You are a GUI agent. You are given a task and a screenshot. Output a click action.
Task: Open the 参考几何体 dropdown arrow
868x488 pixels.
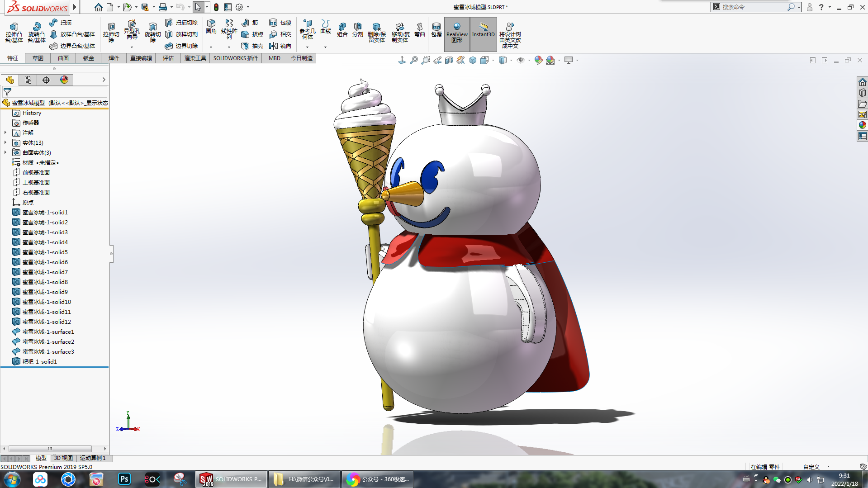coord(308,47)
